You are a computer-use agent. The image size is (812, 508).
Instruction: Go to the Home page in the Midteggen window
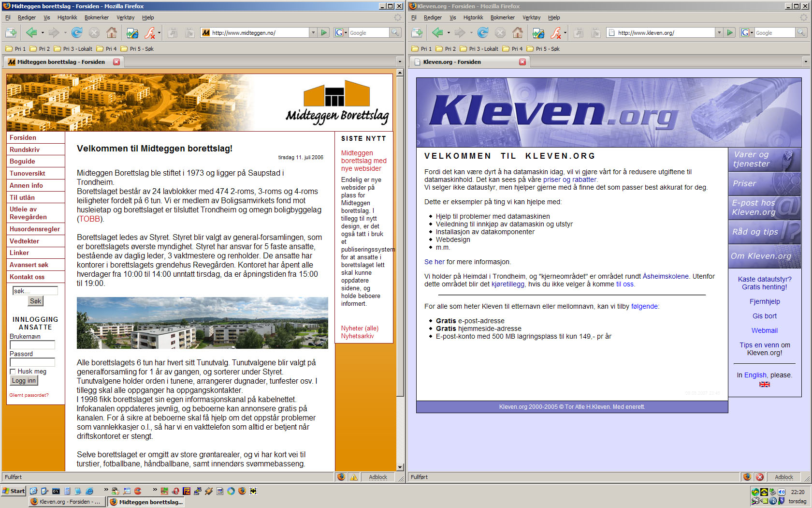[112, 32]
